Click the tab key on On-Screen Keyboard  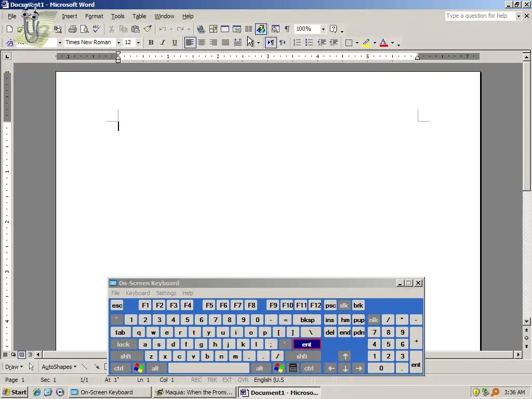pos(120,332)
